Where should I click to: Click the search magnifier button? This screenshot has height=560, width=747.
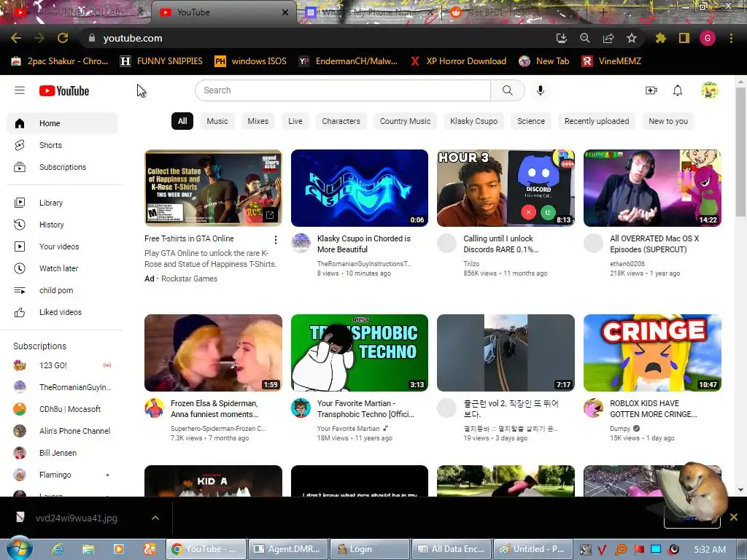(x=508, y=90)
